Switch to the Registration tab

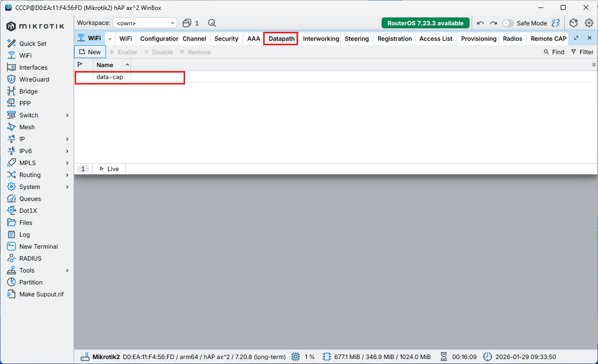395,38
